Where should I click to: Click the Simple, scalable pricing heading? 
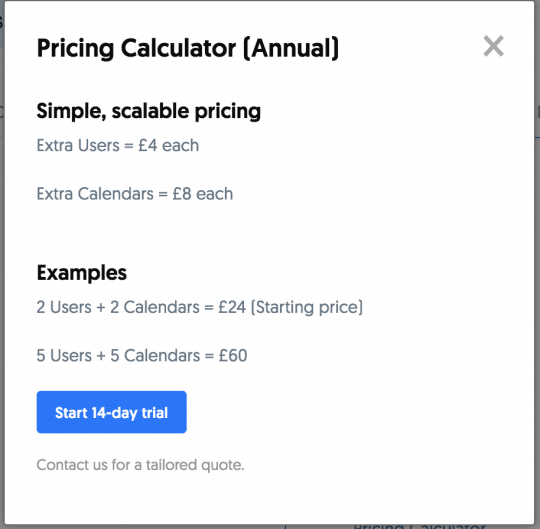(148, 111)
